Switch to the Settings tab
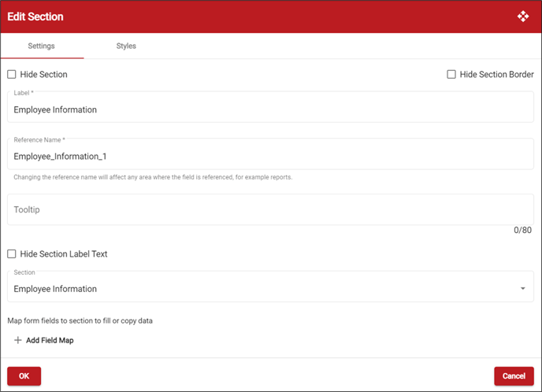This screenshot has height=392, width=542. click(x=42, y=46)
